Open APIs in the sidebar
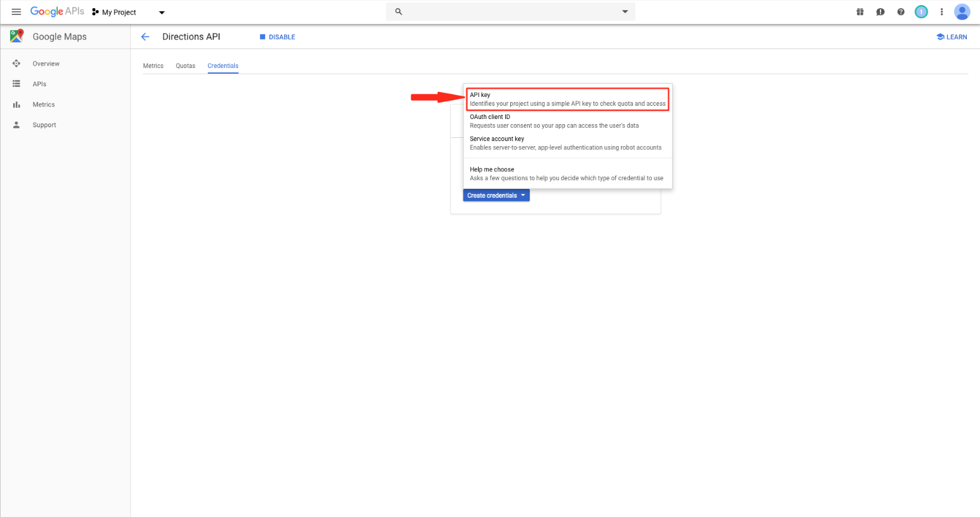This screenshot has width=980, height=517. pyautogui.click(x=40, y=84)
